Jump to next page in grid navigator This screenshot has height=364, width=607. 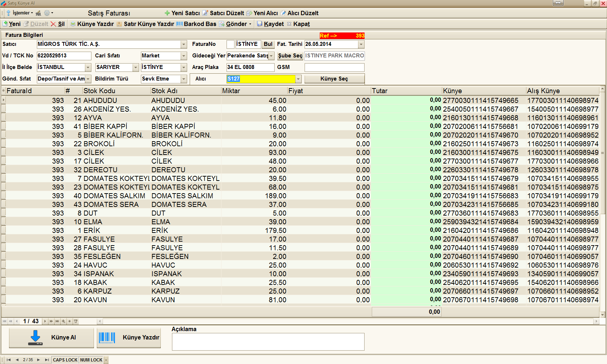(x=51, y=321)
